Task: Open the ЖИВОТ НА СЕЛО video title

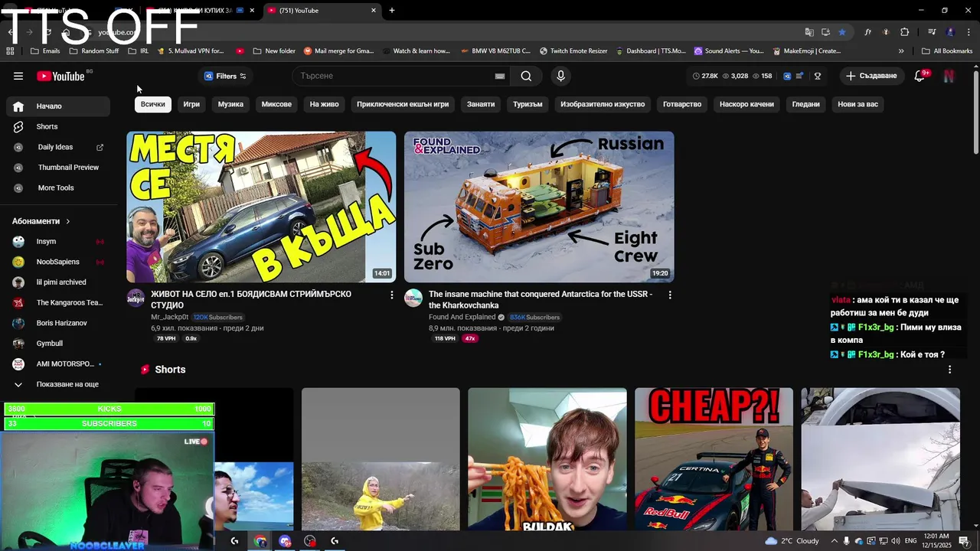Action: pos(251,299)
